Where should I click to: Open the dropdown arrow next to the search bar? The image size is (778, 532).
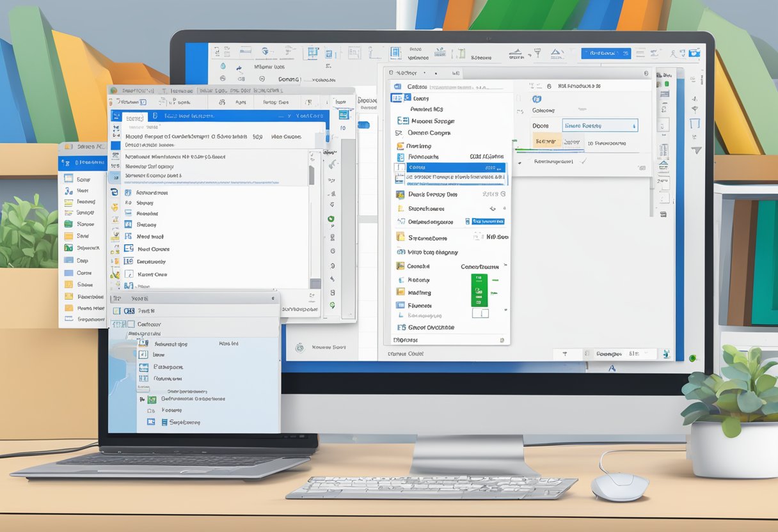coord(274,298)
